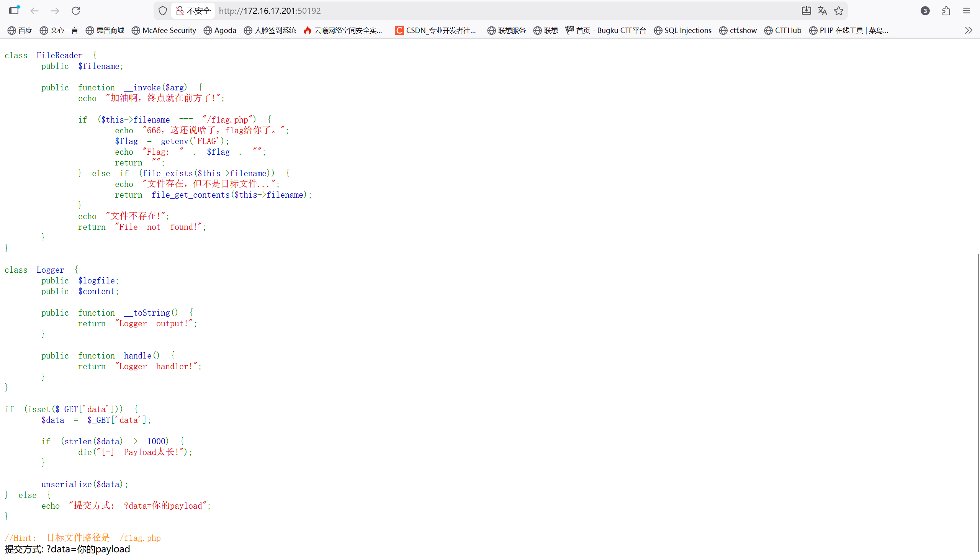Screen dimensions: 980x555
Task: Open the McAfee Security bookmark
Action: coord(164,30)
